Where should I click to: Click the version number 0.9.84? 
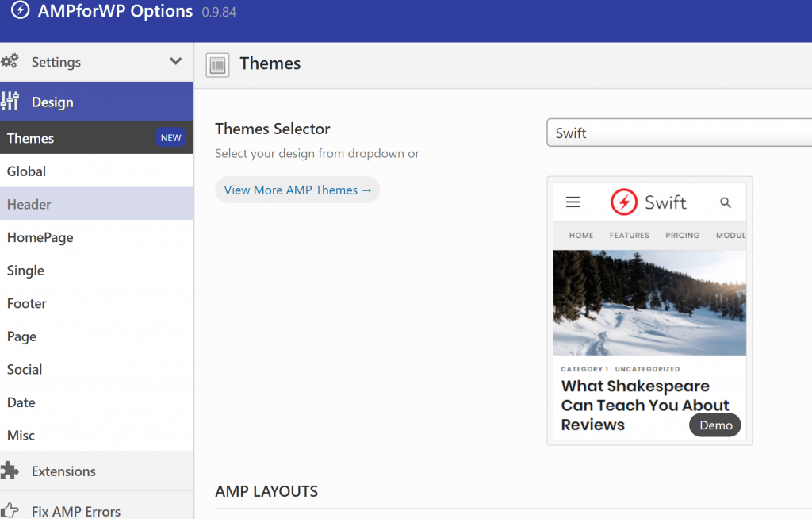click(x=219, y=13)
